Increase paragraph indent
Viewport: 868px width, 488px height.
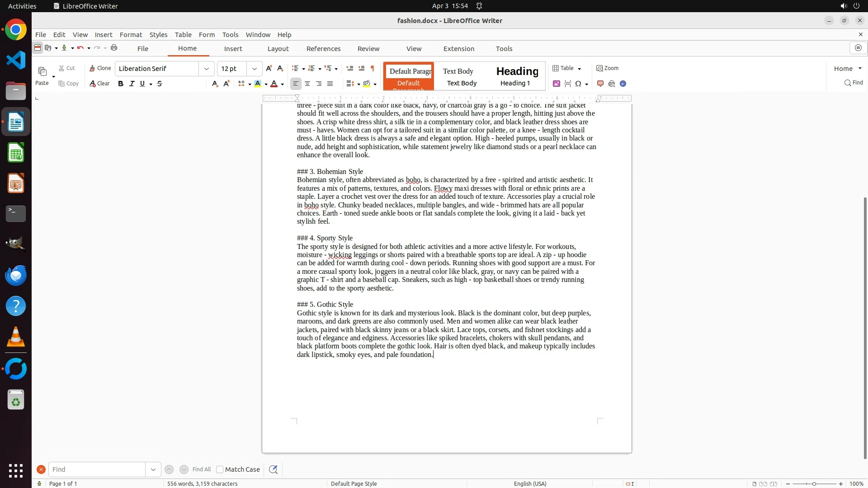point(349,68)
